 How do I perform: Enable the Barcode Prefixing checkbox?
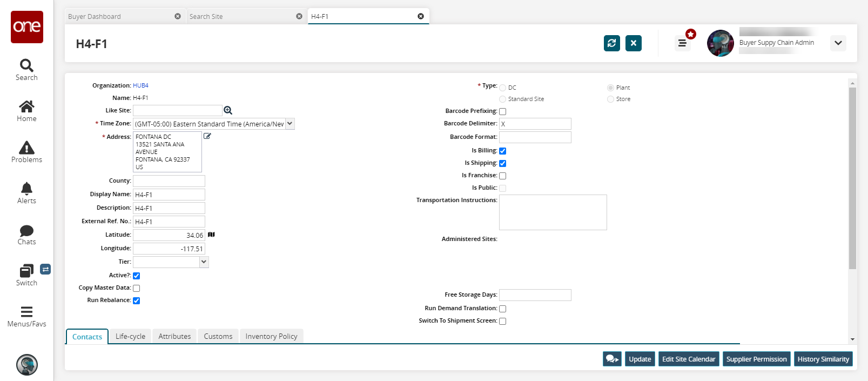point(503,111)
